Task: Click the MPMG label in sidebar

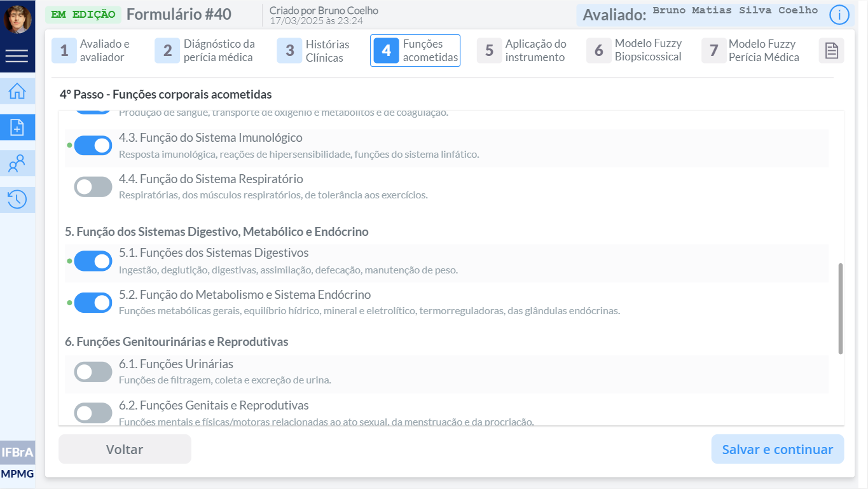Action: click(17, 474)
